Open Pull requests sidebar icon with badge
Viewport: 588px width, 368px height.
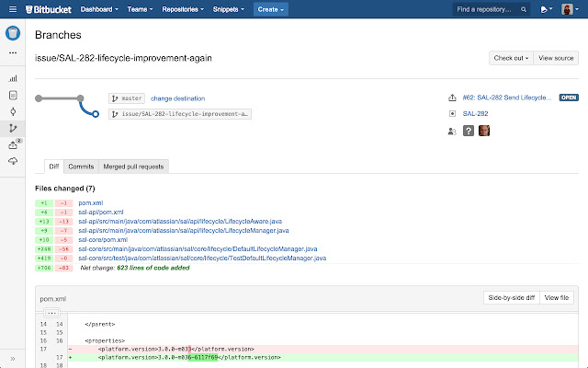coord(13,144)
